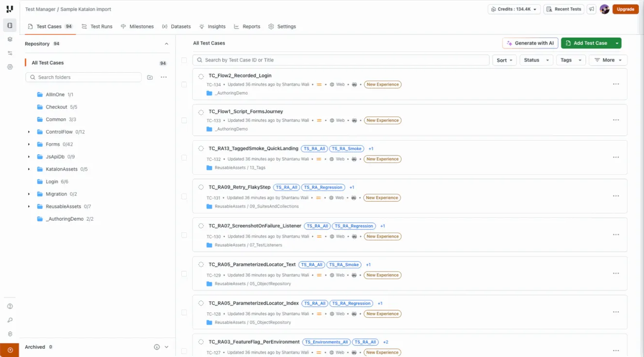Open the Test Manager sidebar icon

(x=10, y=25)
